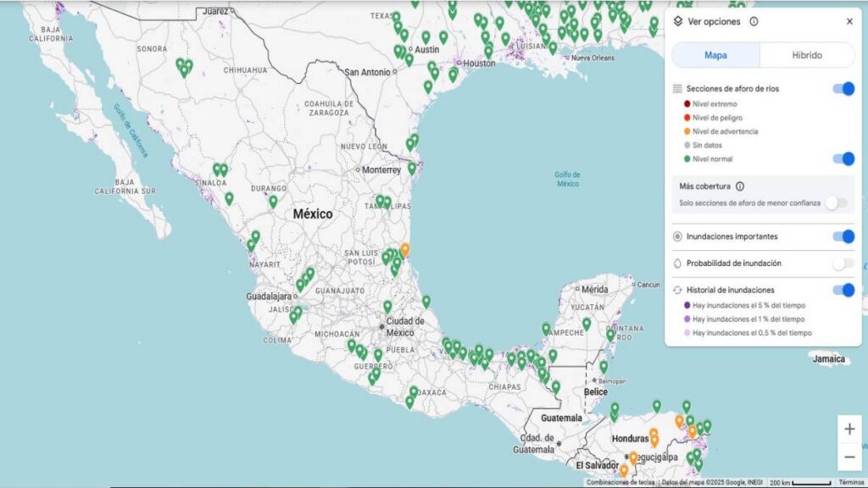
Task: Click the green marker above Ciudad de México
Action: tap(387, 307)
